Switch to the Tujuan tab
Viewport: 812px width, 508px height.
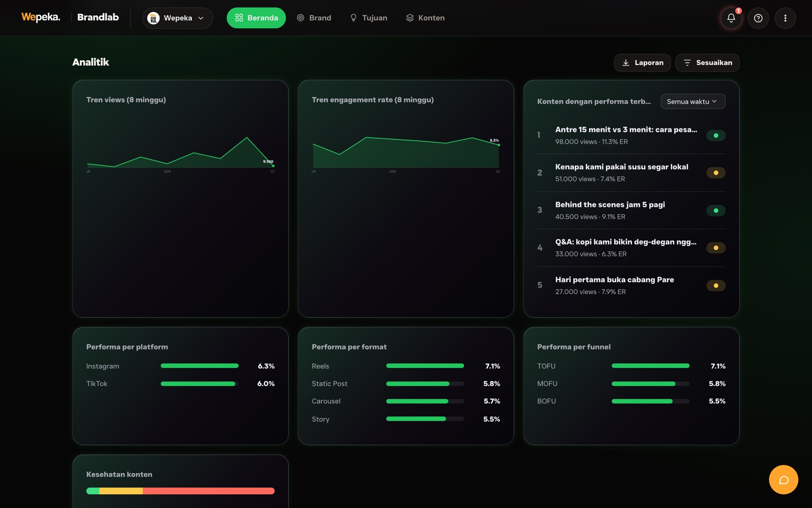coord(369,18)
